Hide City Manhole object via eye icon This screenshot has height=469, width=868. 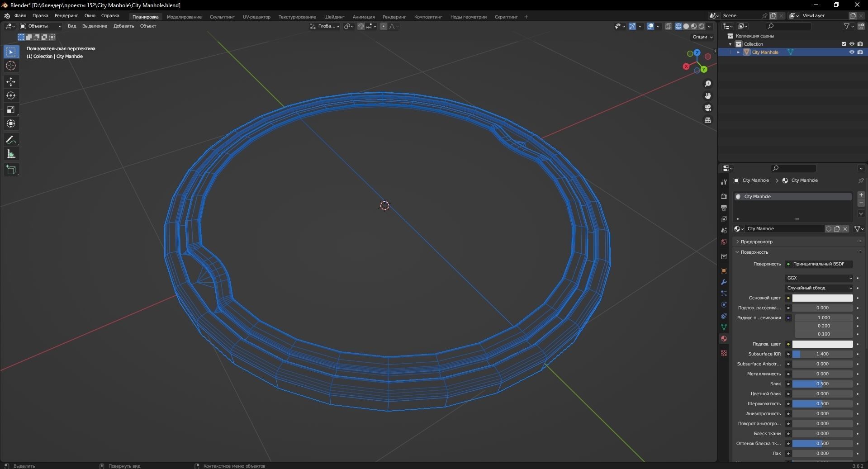point(852,52)
